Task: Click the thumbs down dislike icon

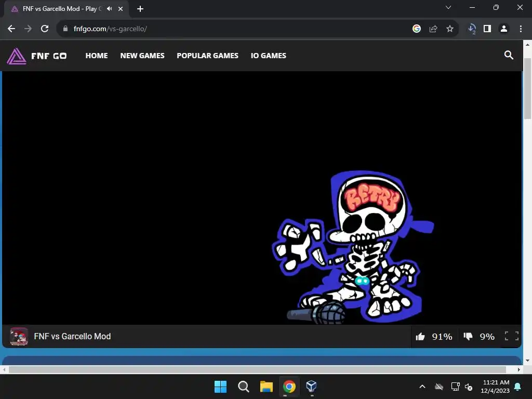Action: [468, 336]
